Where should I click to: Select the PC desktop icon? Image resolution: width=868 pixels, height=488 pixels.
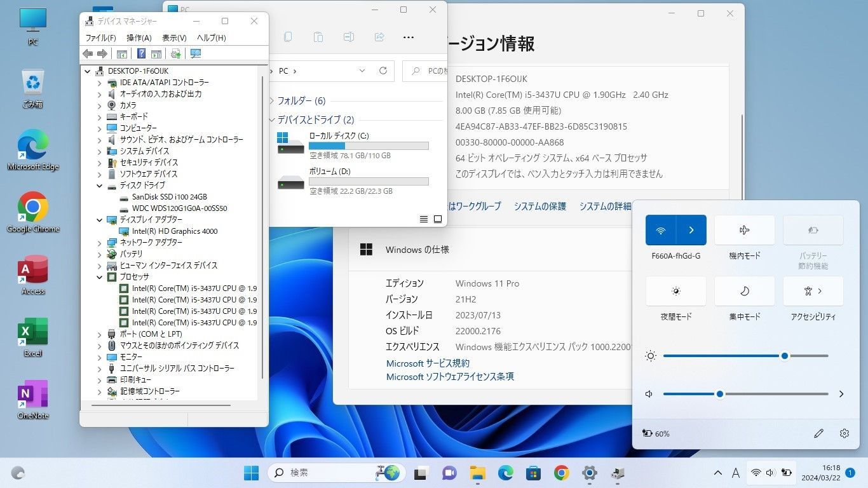(33, 27)
